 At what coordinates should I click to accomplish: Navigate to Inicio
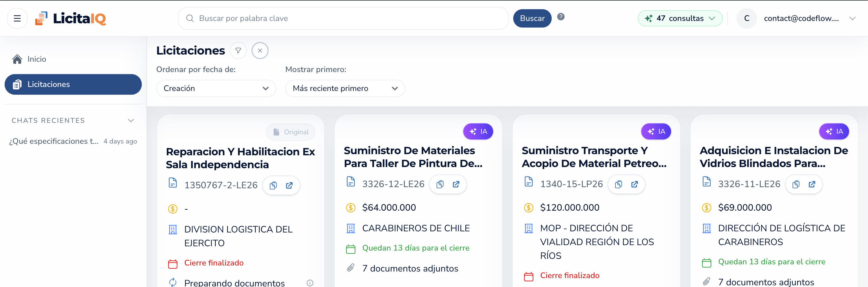pyautogui.click(x=37, y=59)
